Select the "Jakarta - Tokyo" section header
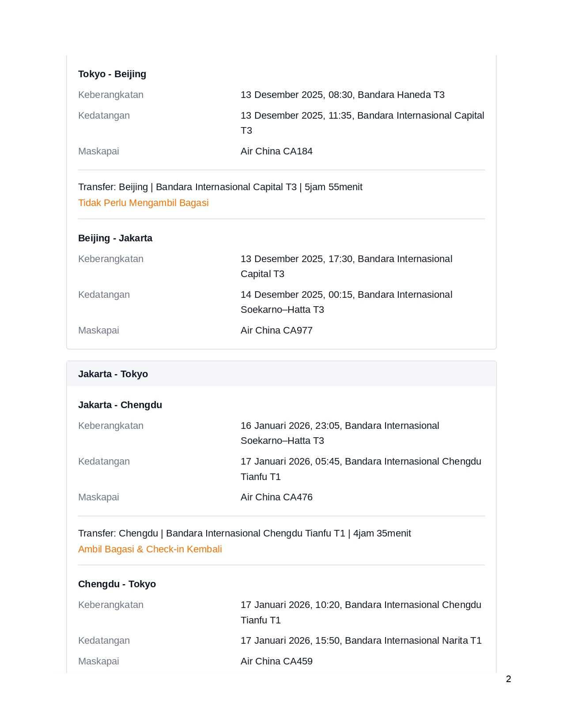 113,374
